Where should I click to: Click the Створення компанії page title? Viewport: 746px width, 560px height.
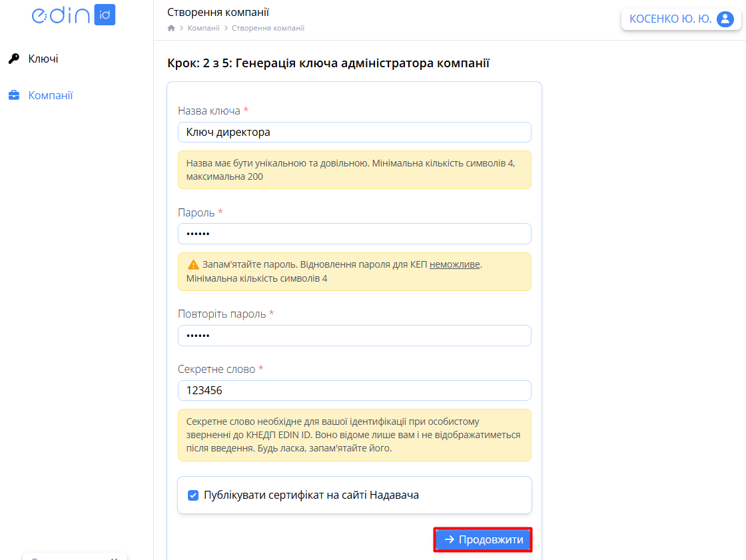point(218,13)
